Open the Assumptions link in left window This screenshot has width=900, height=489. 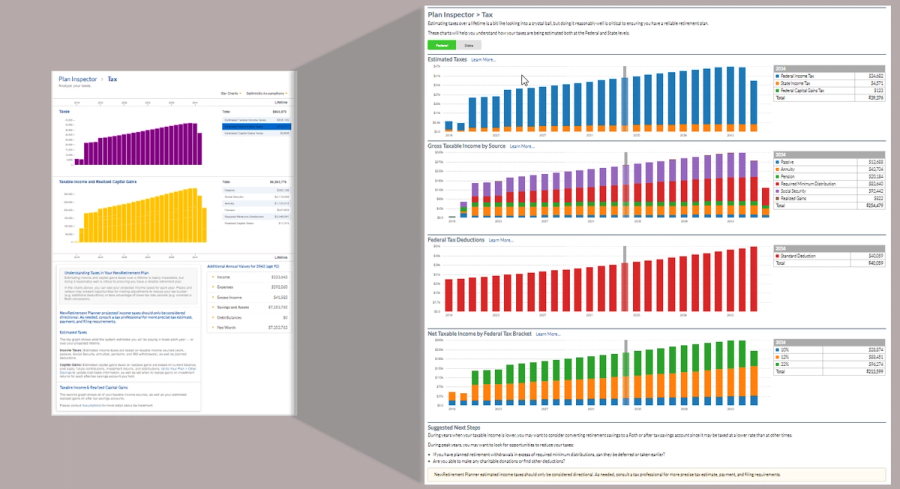91,406
